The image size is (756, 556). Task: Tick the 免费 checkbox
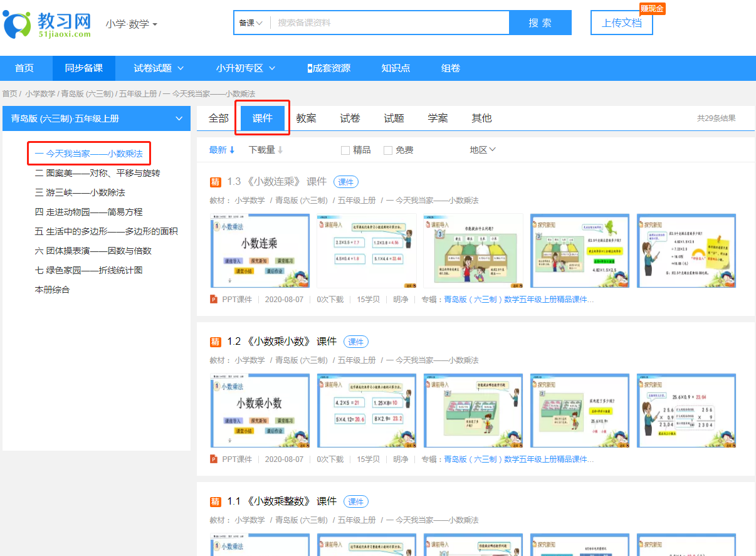click(388, 150)
